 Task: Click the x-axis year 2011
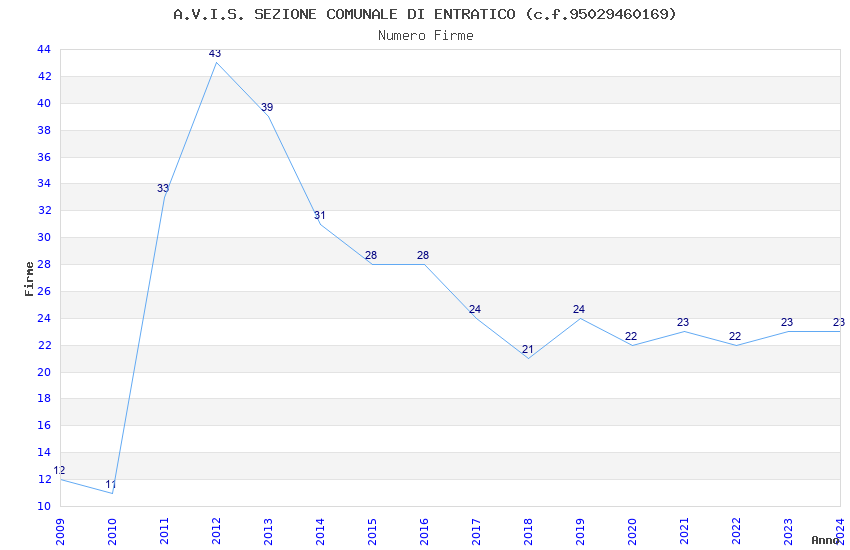[164, 532]
